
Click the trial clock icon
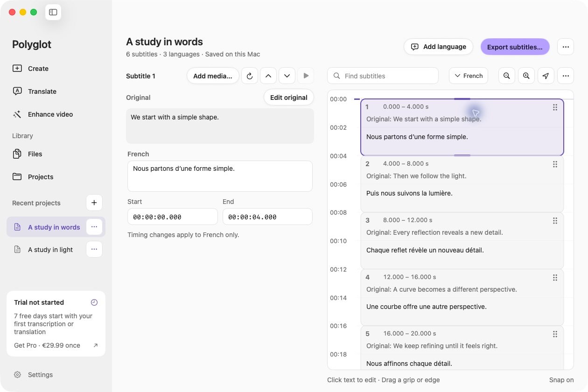point(94,302)
